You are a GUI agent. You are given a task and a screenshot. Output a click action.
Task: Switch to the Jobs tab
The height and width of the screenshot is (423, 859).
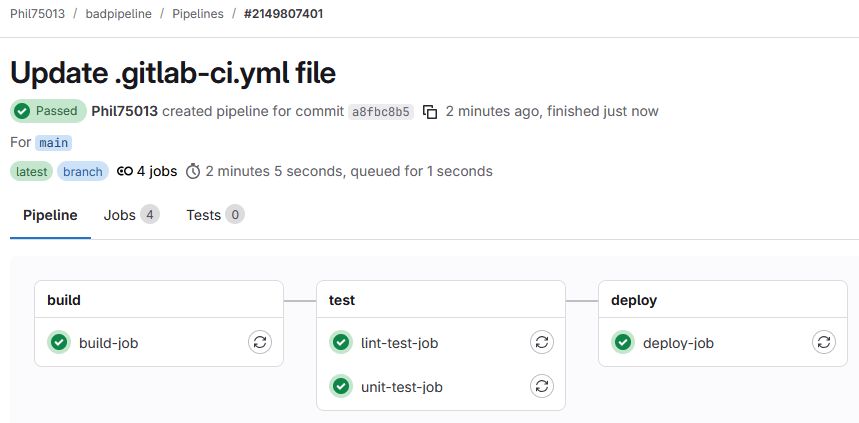(x=130, y=215)
